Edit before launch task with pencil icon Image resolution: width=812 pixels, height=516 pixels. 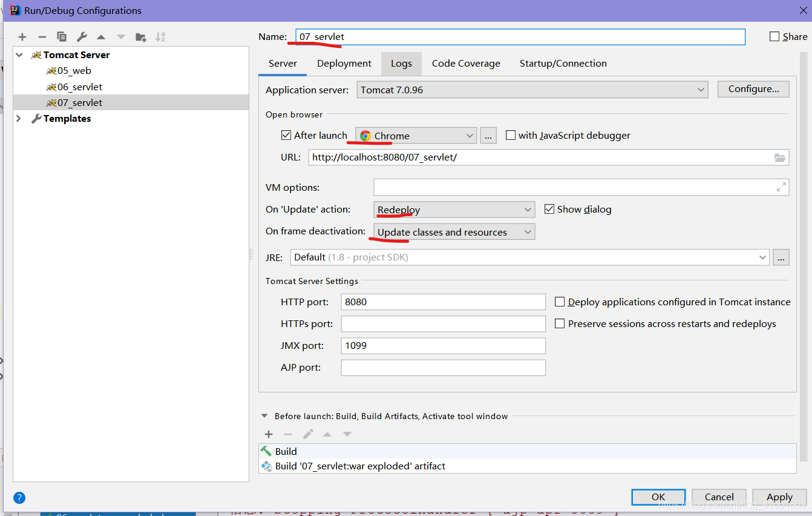[308, 434]
